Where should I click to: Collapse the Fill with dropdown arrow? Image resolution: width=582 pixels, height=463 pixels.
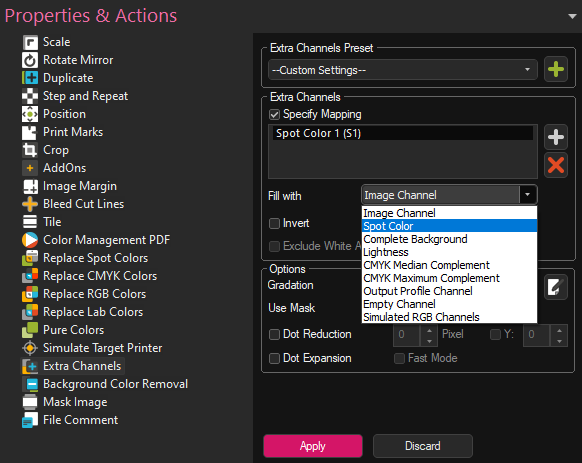[527, 195]
